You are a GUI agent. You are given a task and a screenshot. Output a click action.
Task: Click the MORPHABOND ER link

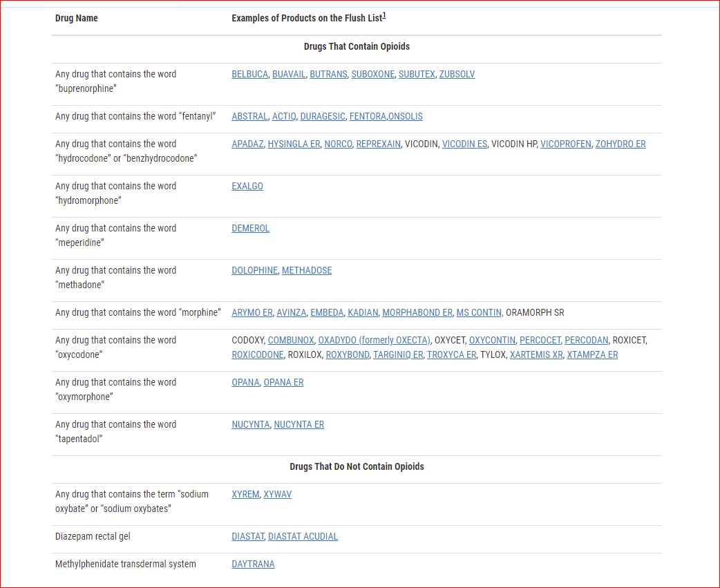(417, 313)
